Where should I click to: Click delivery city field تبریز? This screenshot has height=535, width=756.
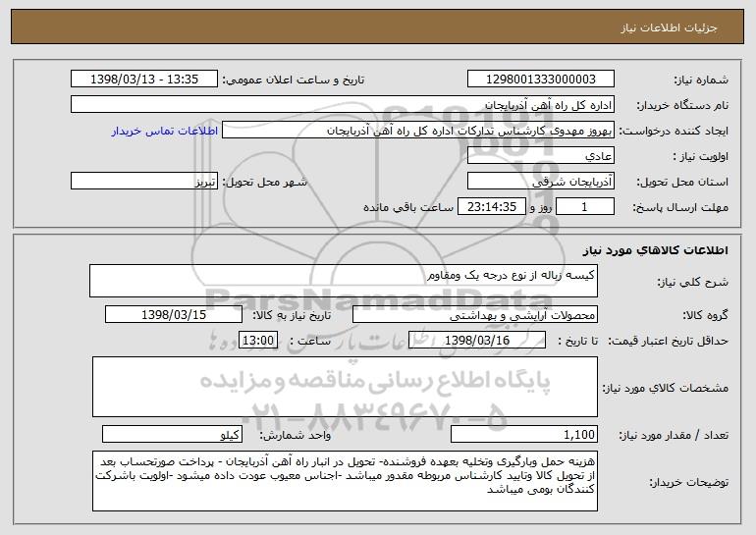(x=144, y=182)
